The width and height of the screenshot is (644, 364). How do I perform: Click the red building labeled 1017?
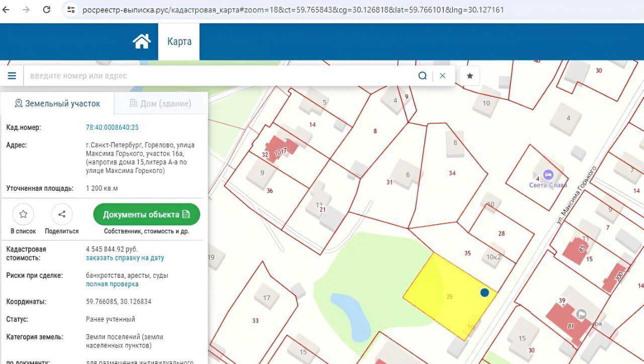(280, 149)
